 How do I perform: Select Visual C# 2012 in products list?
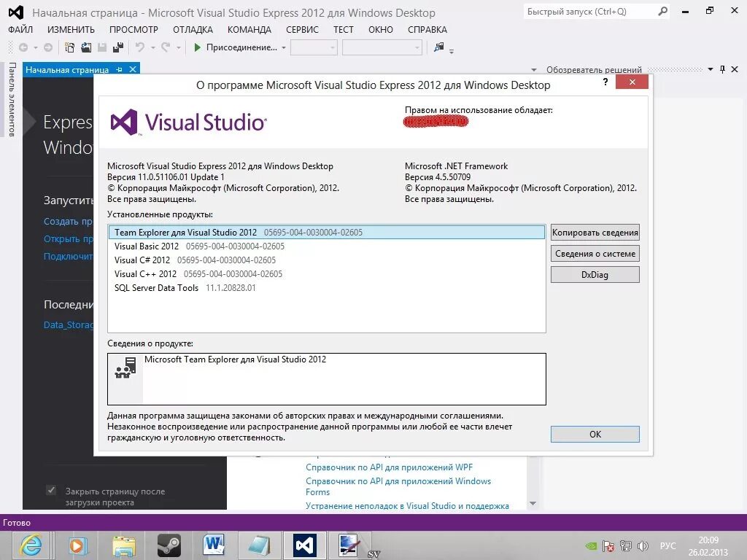326,260
